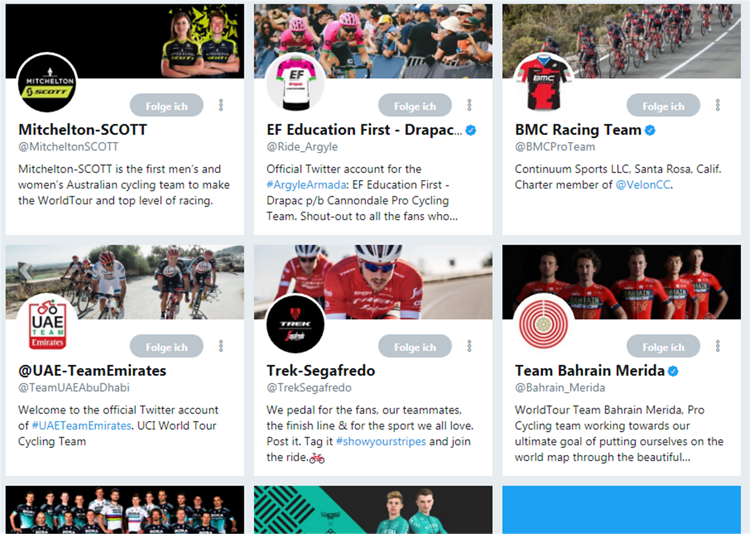Open the BMC Racing Team jersey avatar
This screenshot has width=750, height=534.
tap(544, 82)
